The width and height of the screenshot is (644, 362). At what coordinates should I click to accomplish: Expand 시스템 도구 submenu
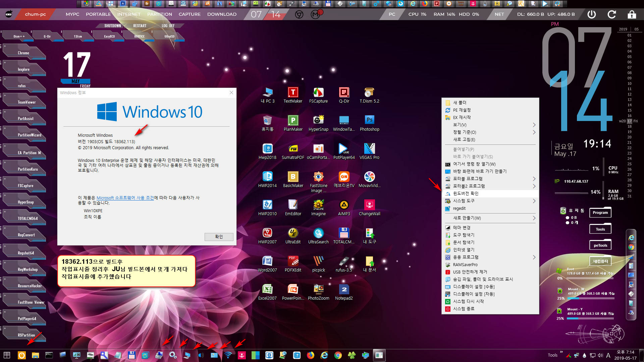point(490,201)
